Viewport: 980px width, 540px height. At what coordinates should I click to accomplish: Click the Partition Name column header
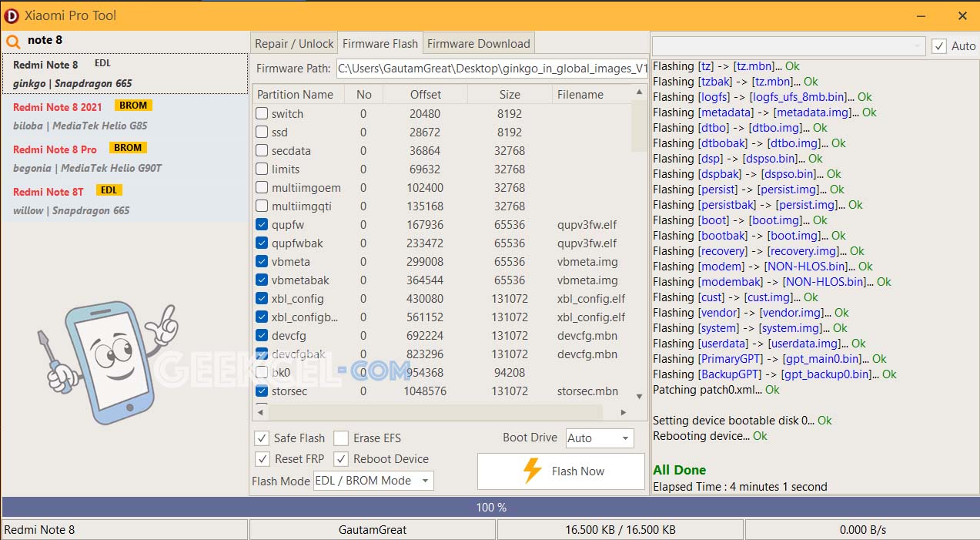pos(298,94)
